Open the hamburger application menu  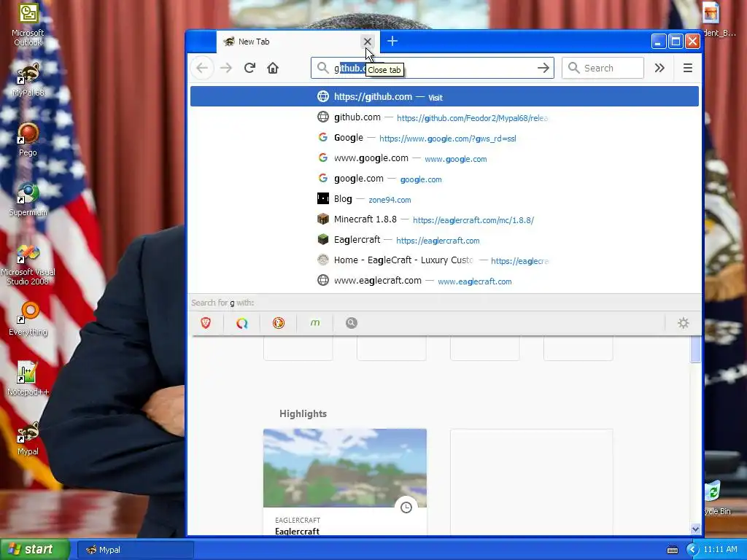[x=687, y=68]
